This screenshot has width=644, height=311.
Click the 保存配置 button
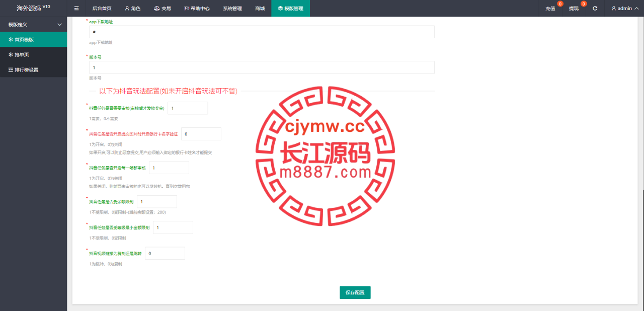[355, 293]
